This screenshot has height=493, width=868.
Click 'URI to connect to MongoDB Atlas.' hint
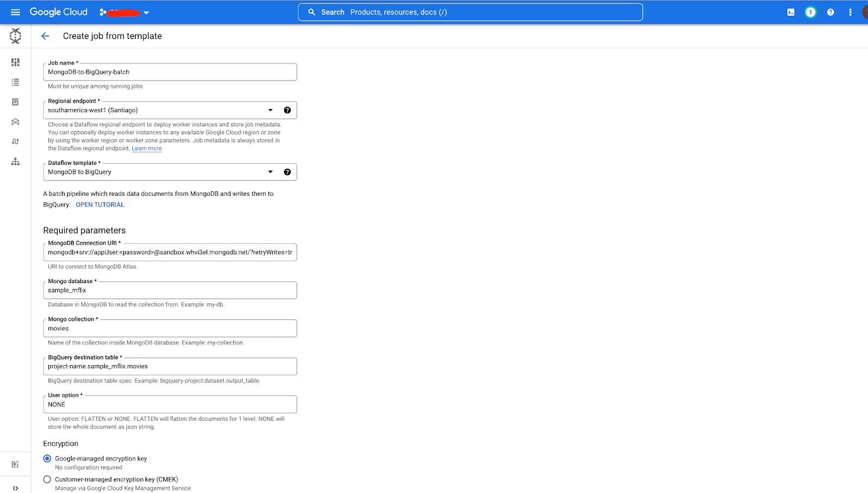click(x=93, y=266)
